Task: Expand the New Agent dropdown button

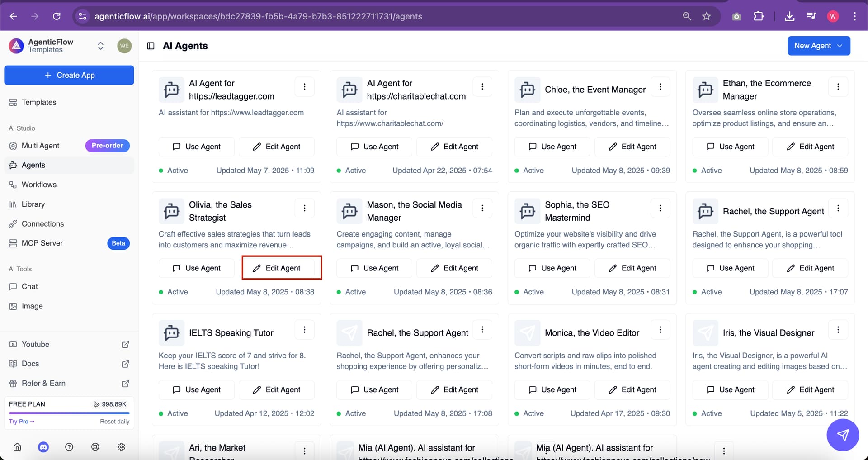Action: (819, 46)
